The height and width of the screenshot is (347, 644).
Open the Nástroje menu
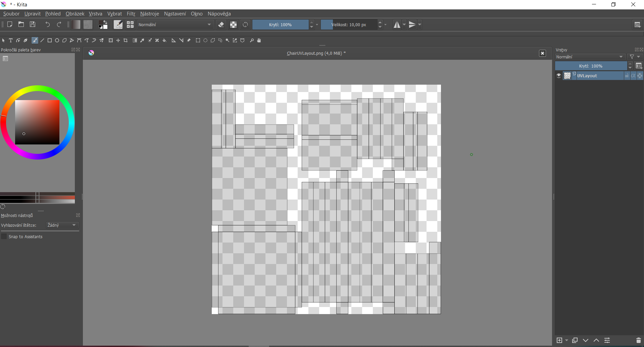coord(150,14)
